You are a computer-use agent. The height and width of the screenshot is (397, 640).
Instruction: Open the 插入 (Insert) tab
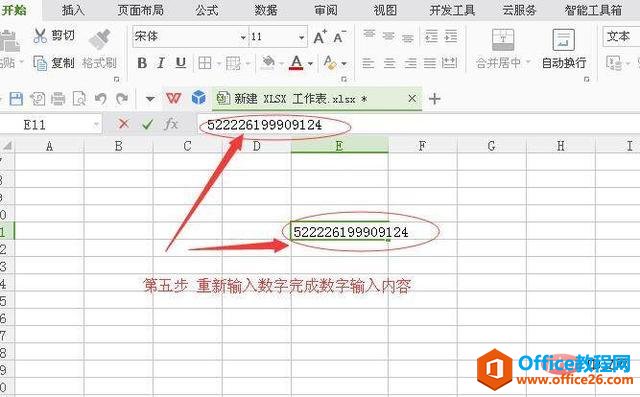(x=73, y=10)
